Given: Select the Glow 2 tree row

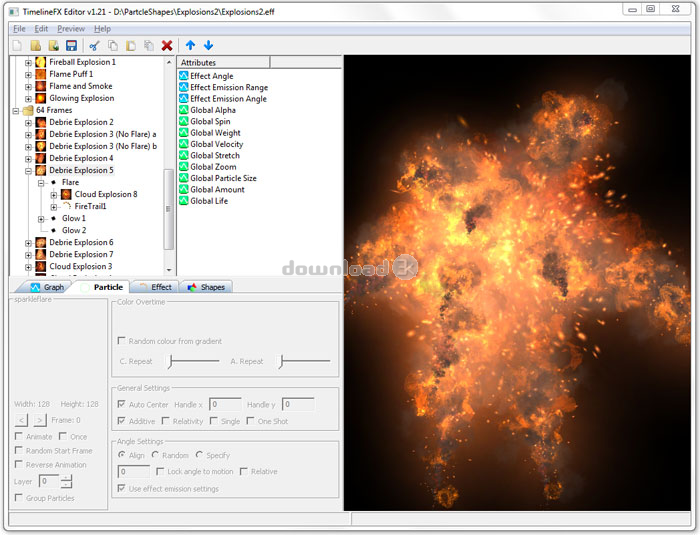Looking at the screenshot, I should (74, 230).
